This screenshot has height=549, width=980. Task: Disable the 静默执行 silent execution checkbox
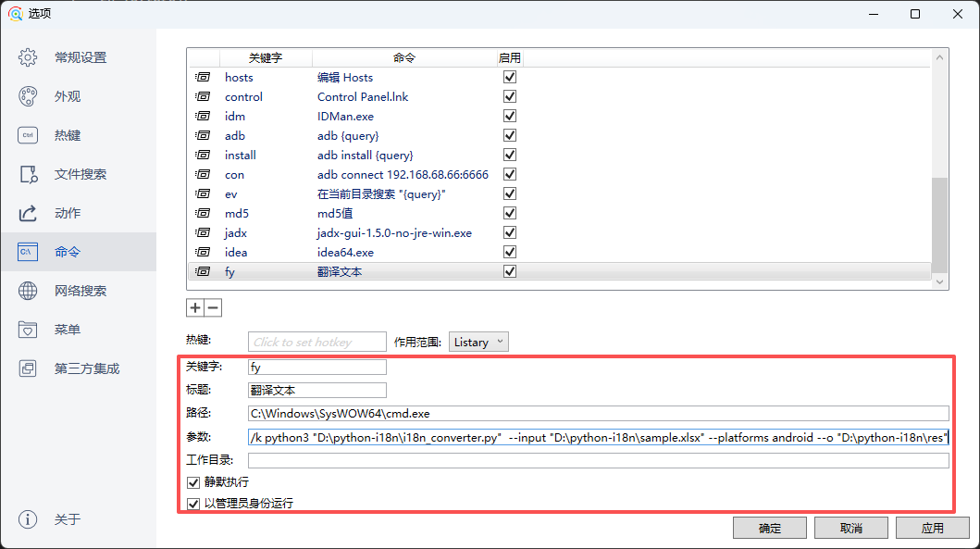click(x=193, y=482)
